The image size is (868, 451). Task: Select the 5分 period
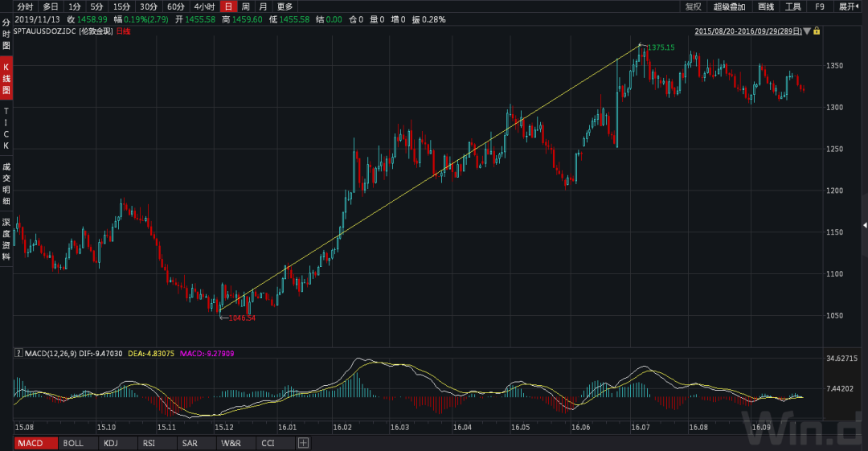(97, 6)
